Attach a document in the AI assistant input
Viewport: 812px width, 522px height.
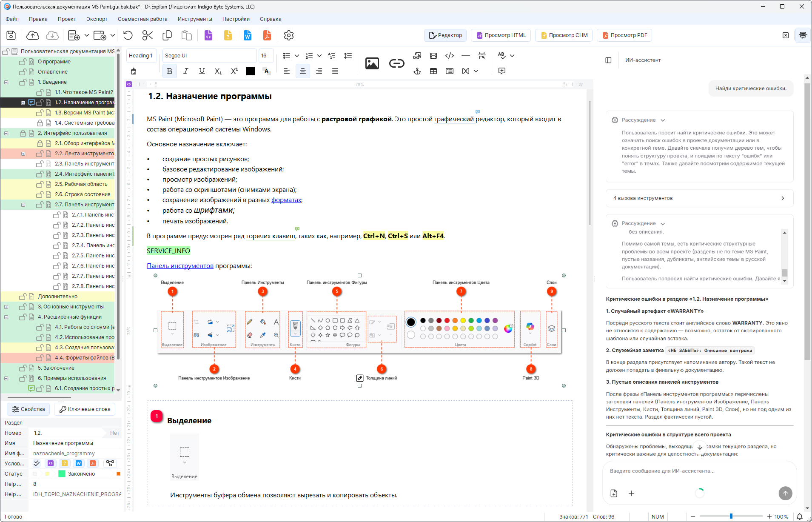(614, 493)
